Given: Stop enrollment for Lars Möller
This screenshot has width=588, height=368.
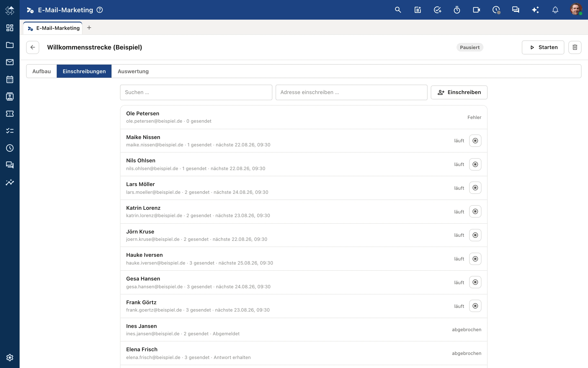Looking at the screenshot, I should pyautogui.click(x=475, y=188).
